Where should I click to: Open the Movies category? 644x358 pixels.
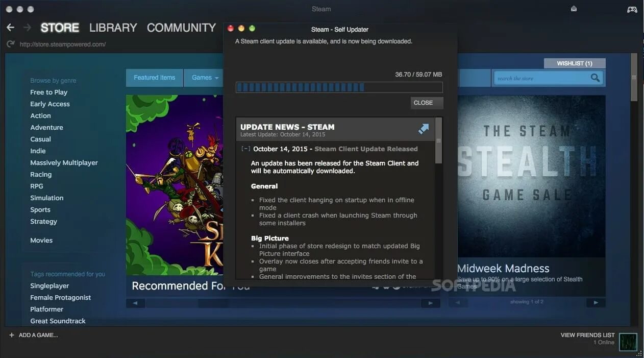41,241
